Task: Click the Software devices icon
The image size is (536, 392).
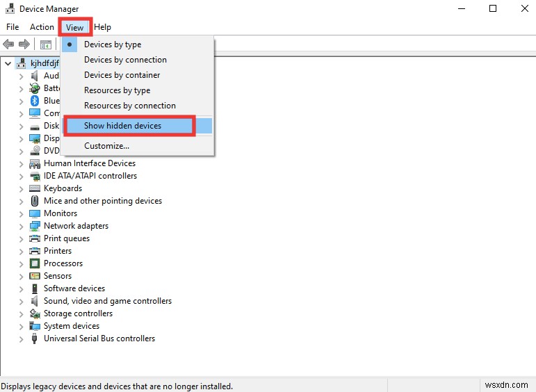Action: click(x=35, y=288)
